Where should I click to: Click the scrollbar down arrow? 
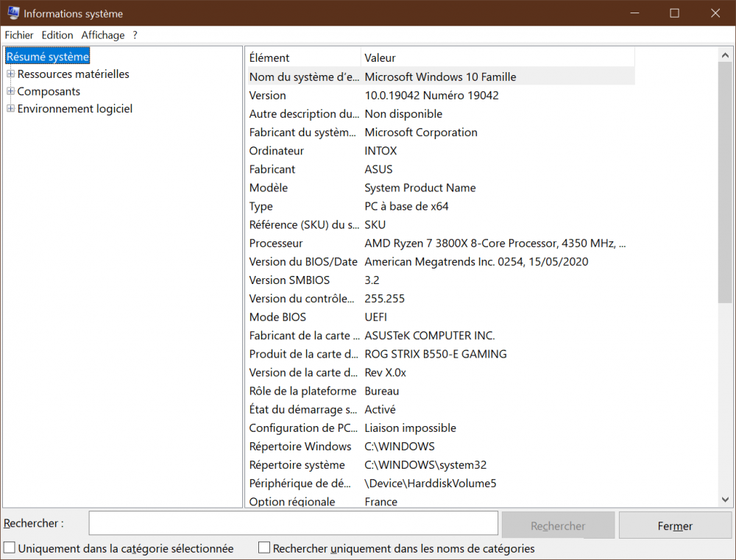[x=725, y=500]
